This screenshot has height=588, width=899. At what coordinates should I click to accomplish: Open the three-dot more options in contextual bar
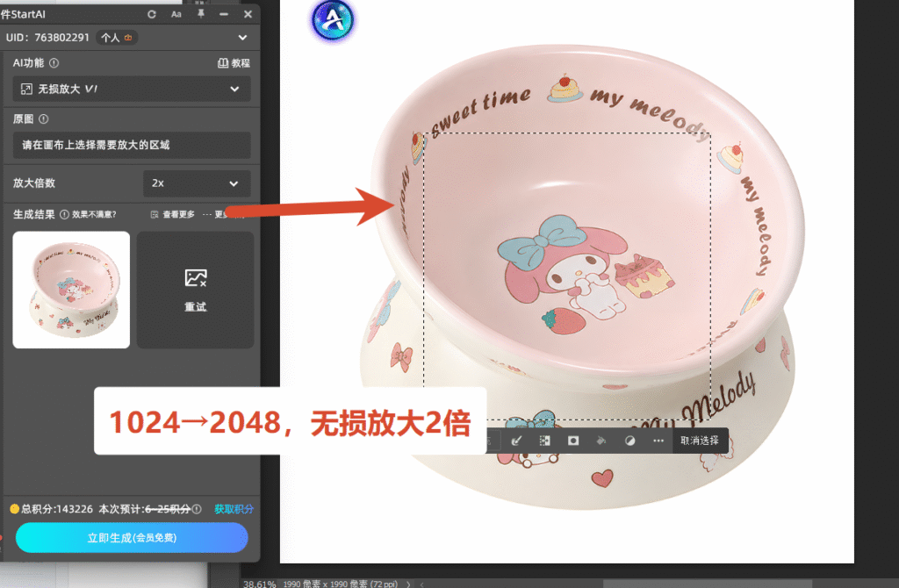[658, 441]
